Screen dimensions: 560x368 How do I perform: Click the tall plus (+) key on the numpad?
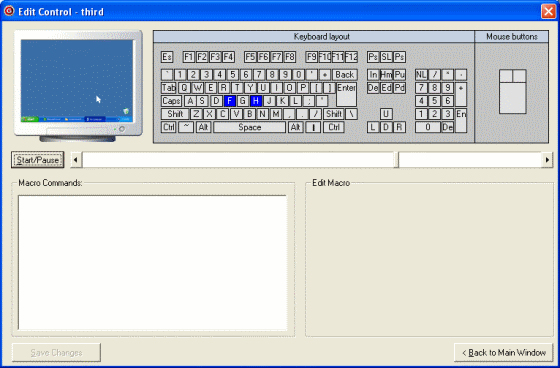[461, 95]
